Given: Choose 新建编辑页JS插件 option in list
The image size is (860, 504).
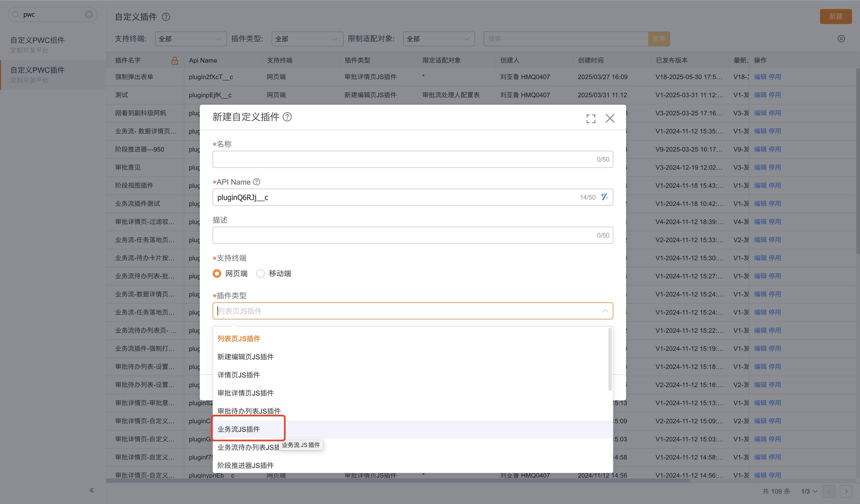Looking at the screenshot, I should click(x=246, y=357).
